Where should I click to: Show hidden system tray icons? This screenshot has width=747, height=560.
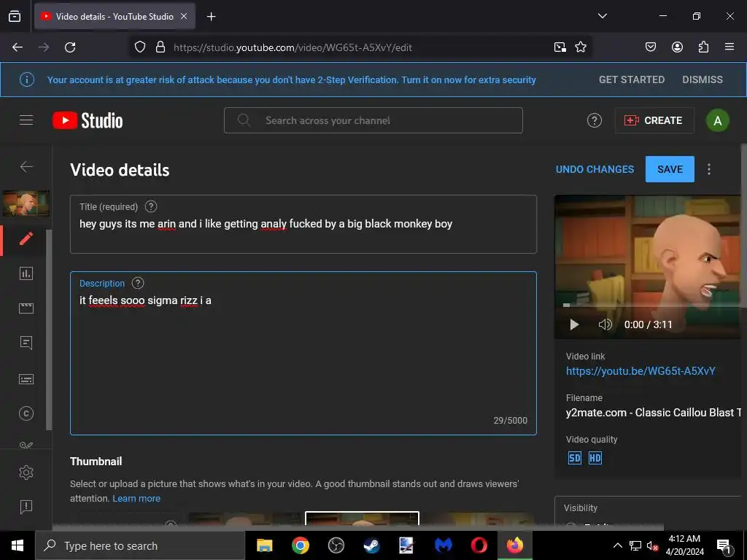tap(617, 545)
